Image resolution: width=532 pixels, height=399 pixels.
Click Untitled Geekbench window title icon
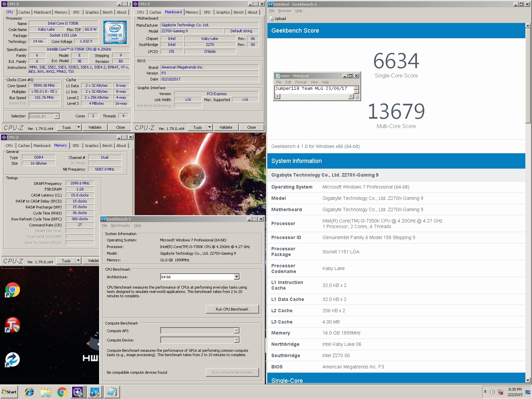pos(271,4)
